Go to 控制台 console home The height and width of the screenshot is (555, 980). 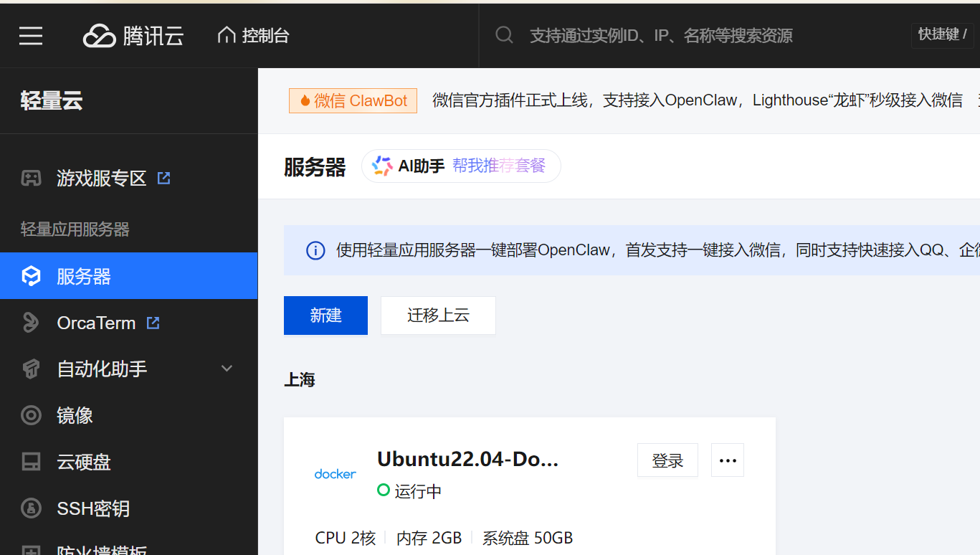click(254, 35)
